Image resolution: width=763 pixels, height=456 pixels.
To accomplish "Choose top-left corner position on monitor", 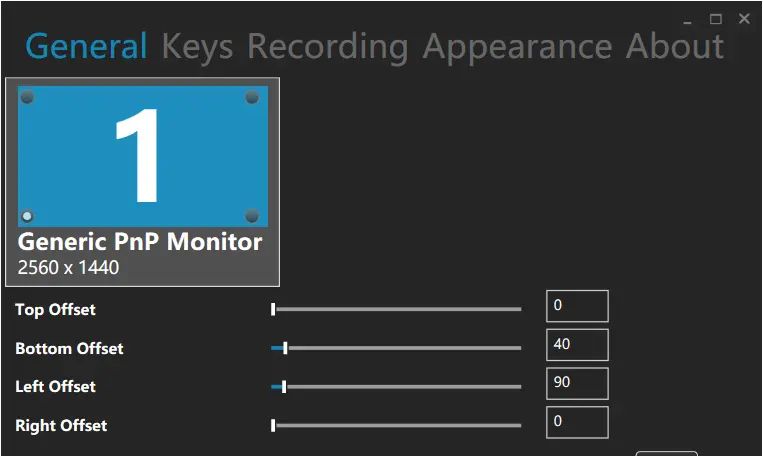I will [x=28, y=97].
